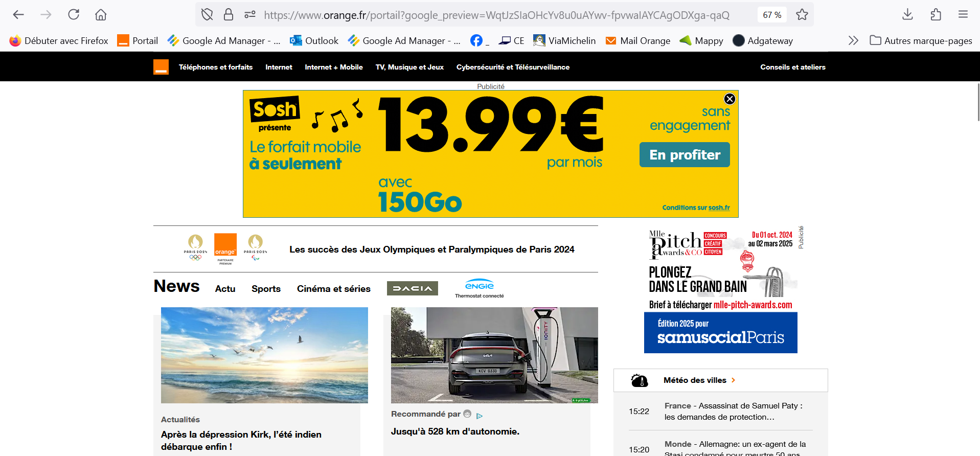Open the 67 % zoom level indicator

(x=772, y=15)
